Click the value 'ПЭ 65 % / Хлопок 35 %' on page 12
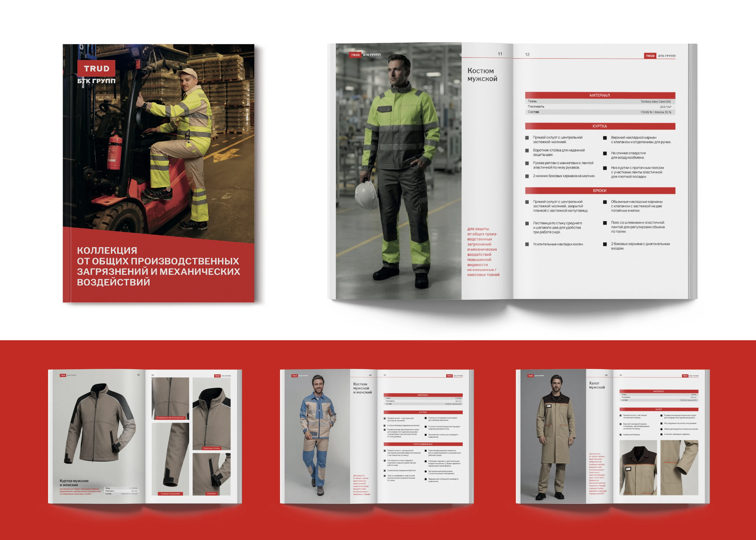 coord(656,112)
